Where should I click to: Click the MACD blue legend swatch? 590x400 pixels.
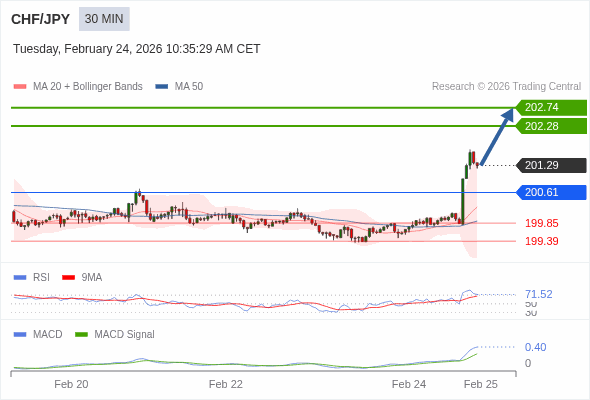click(x=20, y=335)
